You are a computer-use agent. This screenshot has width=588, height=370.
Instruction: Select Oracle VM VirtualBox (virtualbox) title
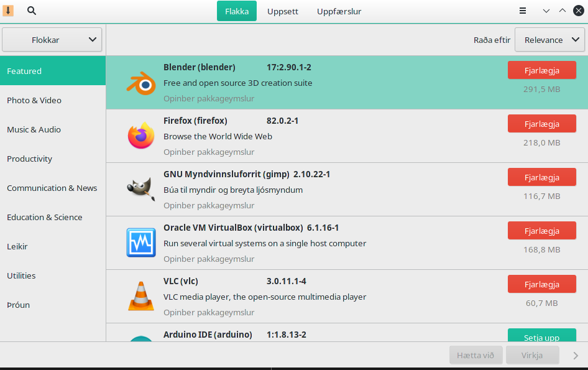pos(233,228)
